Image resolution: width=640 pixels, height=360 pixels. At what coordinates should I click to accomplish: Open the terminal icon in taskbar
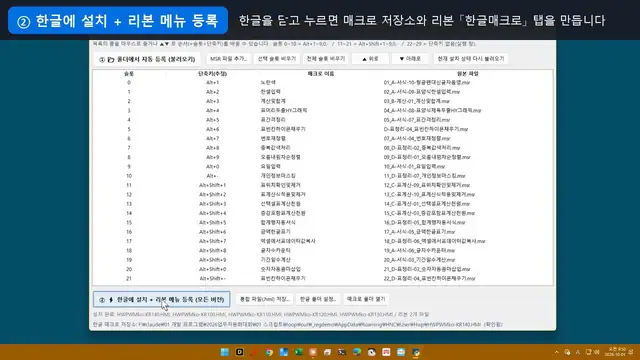342,352
